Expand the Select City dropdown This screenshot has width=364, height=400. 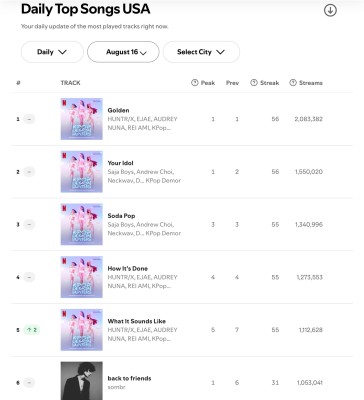point(201,52)
